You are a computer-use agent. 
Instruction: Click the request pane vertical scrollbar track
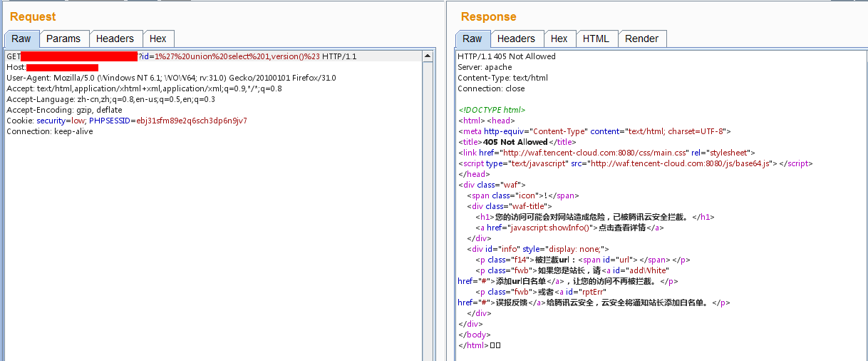coord(428,210)
